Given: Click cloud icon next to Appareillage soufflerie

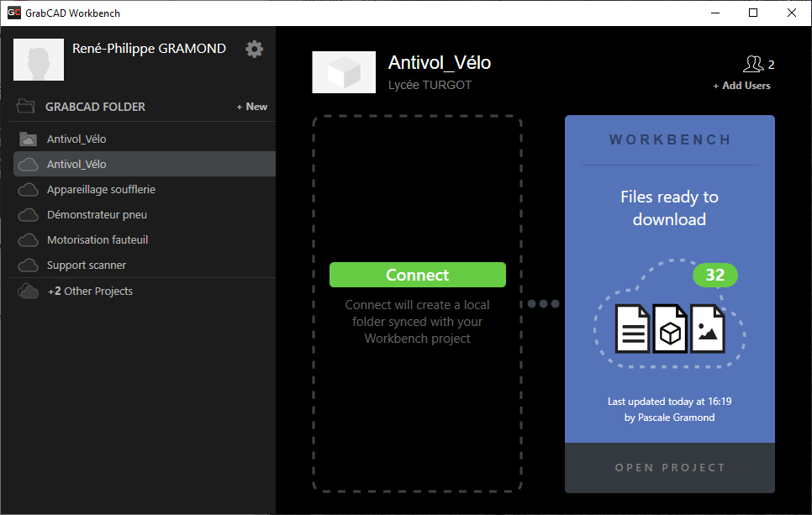Looking at the screenshot, I should (x=28, y=189).
